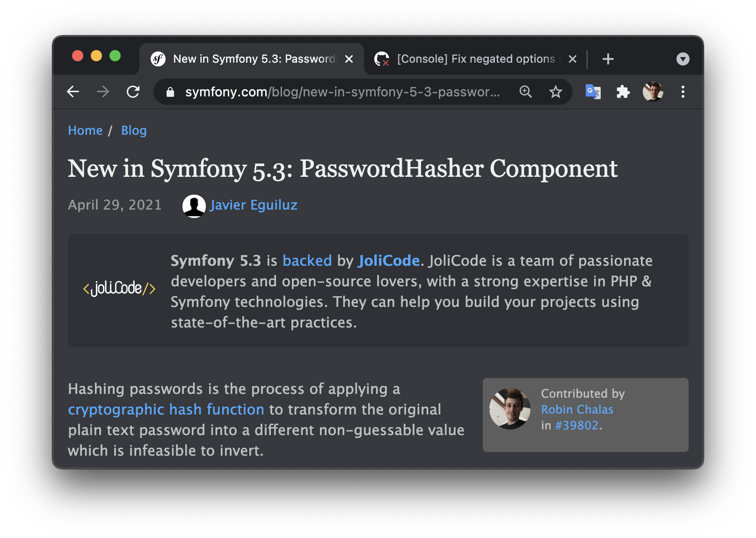Click the JoliCode logo image
Viewport: 756px width, 538px height.
point(119,289)
